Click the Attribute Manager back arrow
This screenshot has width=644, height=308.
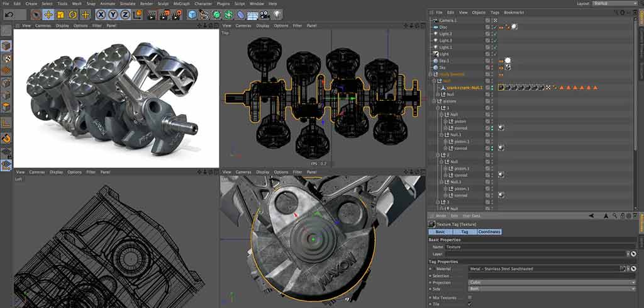click(591, 215)
